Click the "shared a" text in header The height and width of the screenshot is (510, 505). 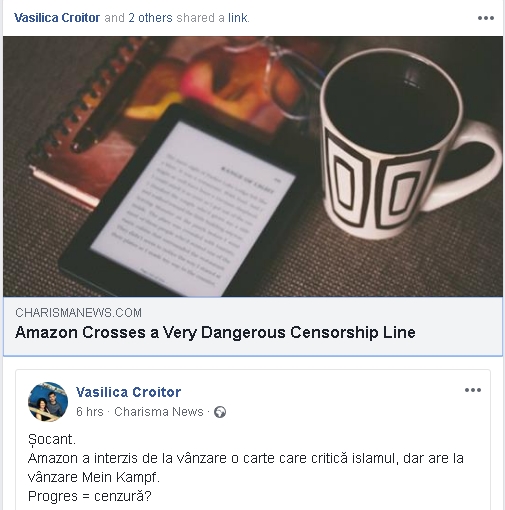coord(200,18)
